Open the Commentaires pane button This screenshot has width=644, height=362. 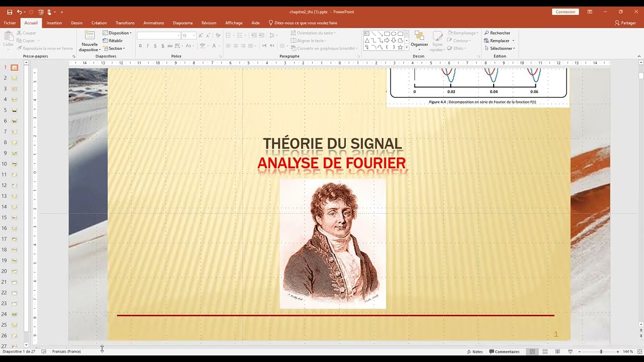point(504,351)
